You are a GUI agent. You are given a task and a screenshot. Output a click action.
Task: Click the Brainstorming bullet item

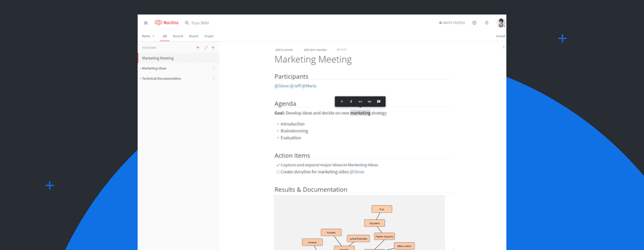coord(294,131)
